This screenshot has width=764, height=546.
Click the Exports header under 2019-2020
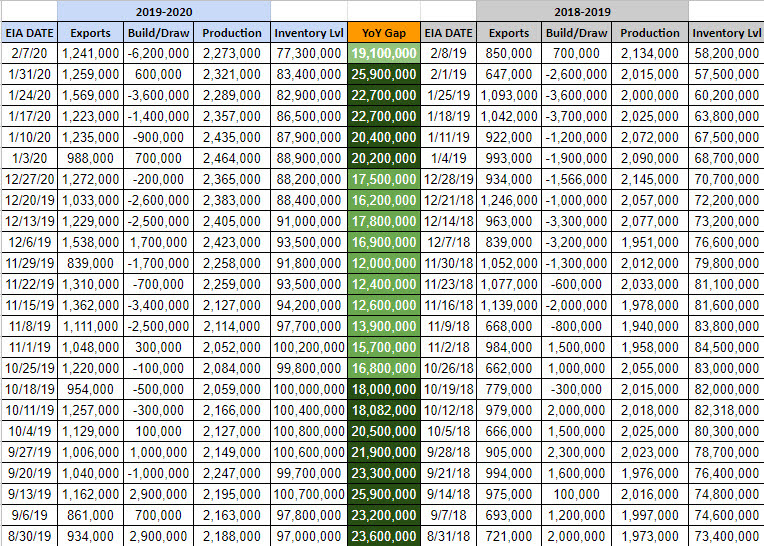pyautogui.click(x=90, y=33)
